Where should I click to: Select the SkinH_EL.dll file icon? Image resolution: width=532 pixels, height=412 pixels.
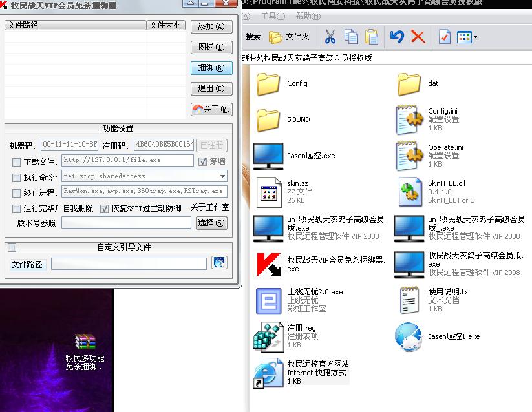[410, 192]
